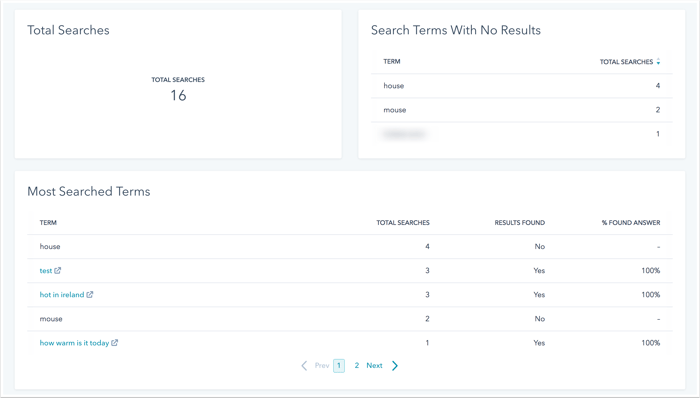Click search count 4 in no-results house row
Image resolution: width=700 pixels, height=398 pixels.
[658, 85]
